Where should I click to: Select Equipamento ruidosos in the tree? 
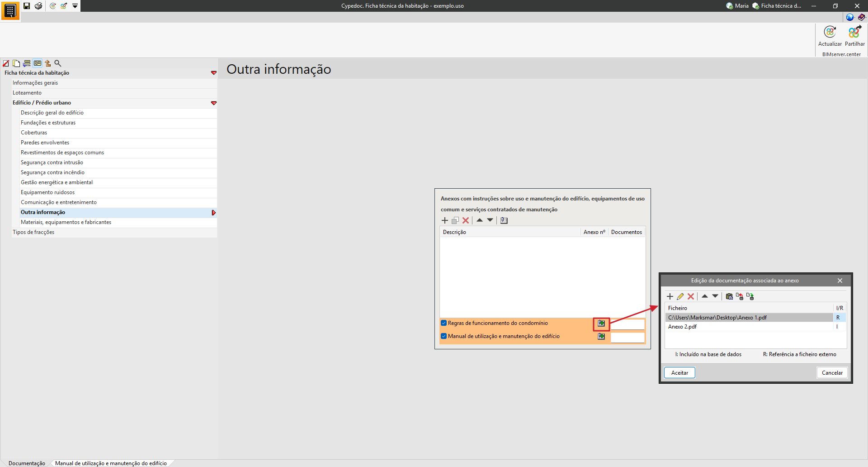(x=118, y=192)
